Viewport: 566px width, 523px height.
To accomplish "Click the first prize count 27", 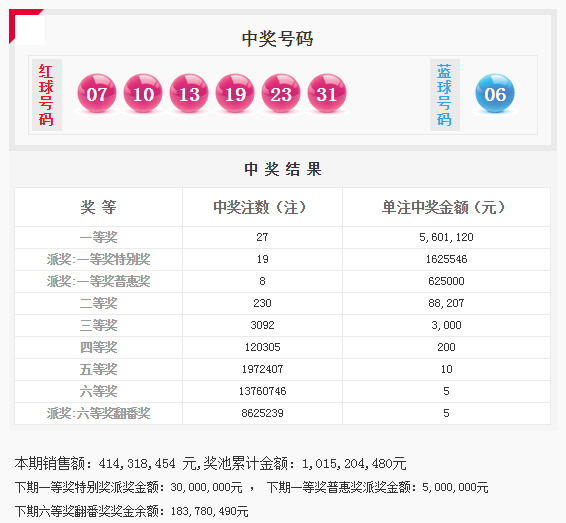I will [x=262, y=237].
